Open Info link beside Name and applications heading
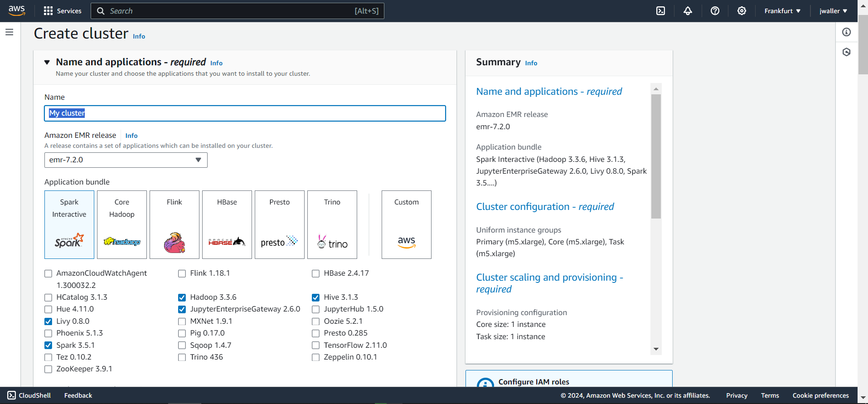This screenshot has width=868, height=404. coord(216,63)
